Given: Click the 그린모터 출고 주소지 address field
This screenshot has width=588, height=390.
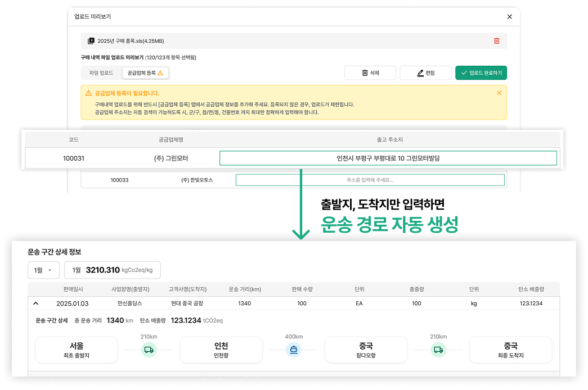Looking at the screenshot, I should pyautogui.click(x=388, y=158).
